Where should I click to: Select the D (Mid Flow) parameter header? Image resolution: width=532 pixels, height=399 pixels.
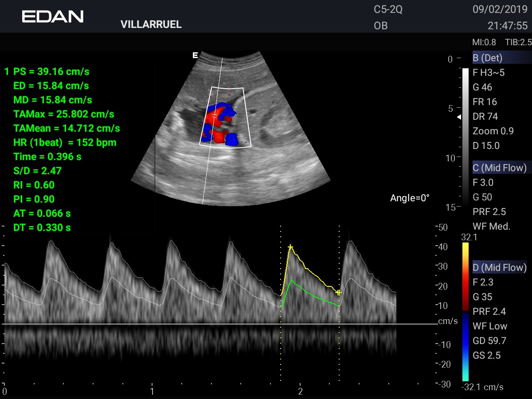tap(500, 267)
